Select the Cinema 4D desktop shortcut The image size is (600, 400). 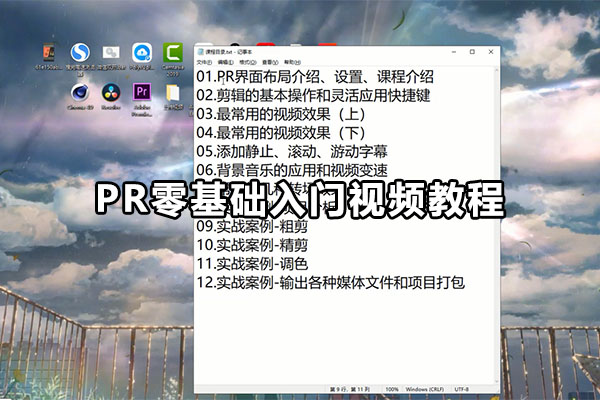[x=80, y=92]
